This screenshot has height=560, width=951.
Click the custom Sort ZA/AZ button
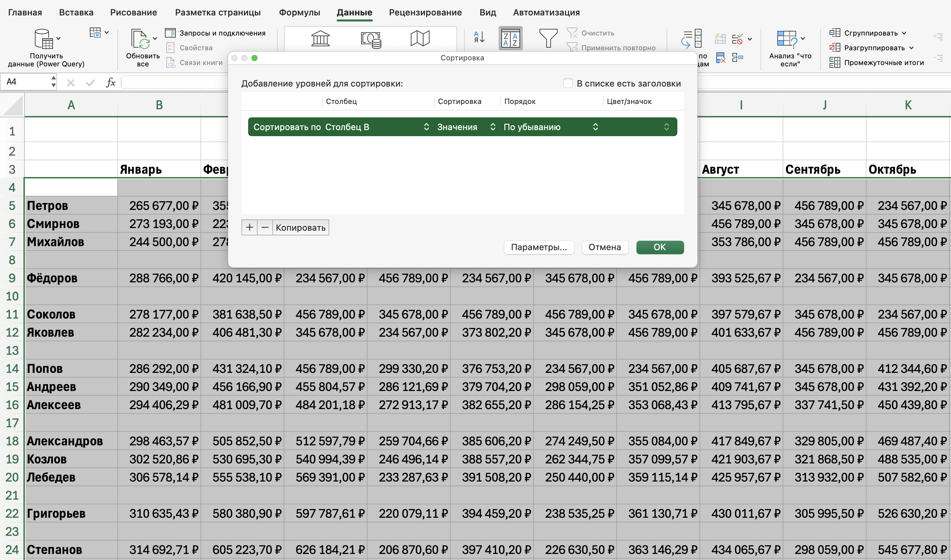pos(510,39)
